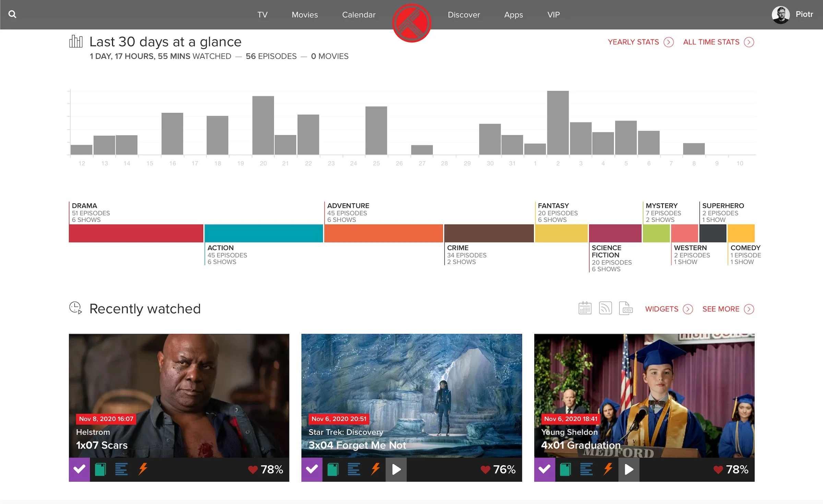
Task: Open the Discover menu item
Action: pyautogui.click(x=464, y=15)
